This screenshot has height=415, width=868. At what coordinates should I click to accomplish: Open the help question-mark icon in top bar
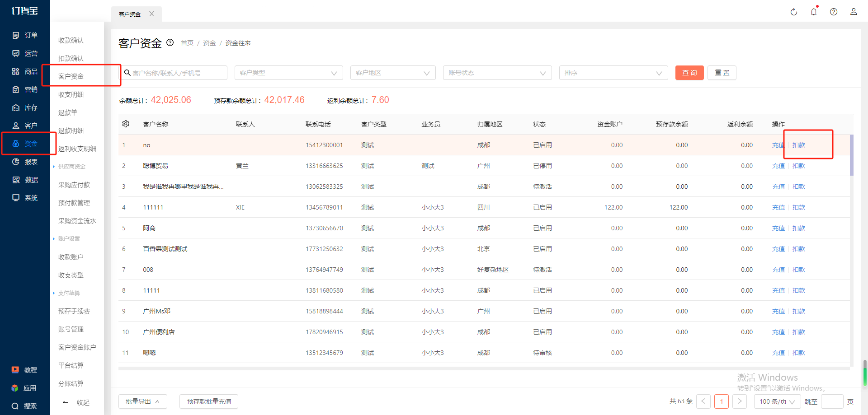click(x=834, y=12)
